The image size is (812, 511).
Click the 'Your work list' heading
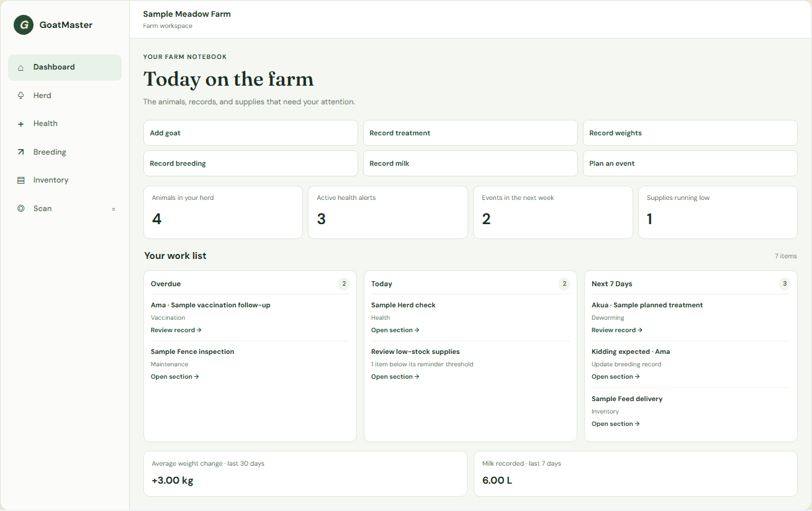point(175,256)
